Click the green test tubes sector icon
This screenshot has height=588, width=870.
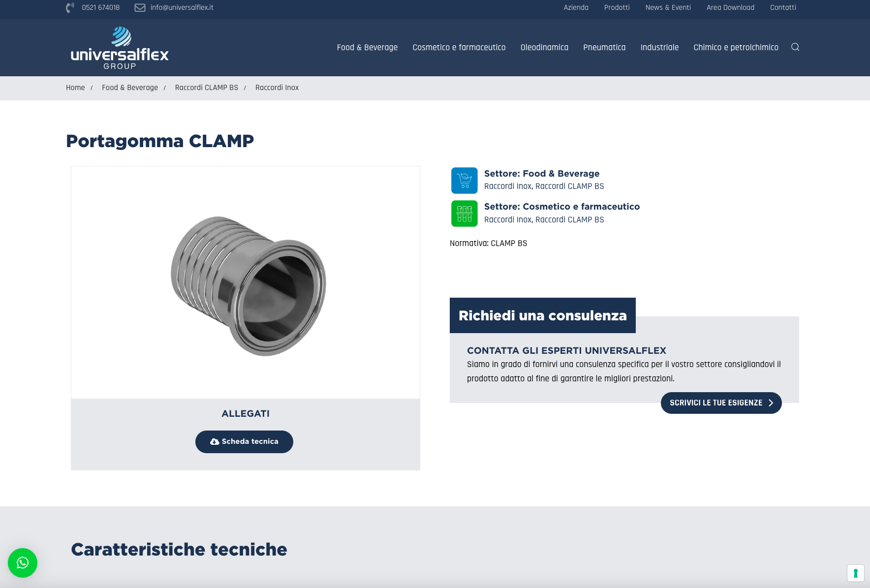464,214
